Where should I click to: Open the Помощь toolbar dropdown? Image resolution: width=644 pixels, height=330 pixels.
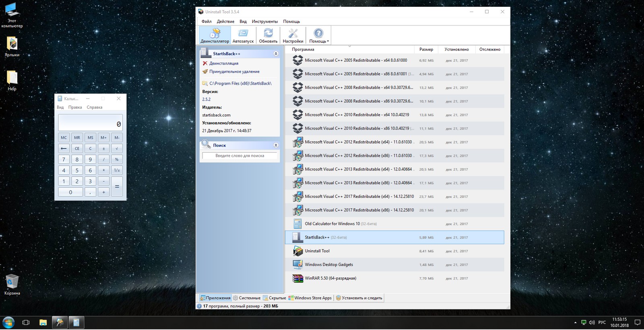(x=319, y=35)
